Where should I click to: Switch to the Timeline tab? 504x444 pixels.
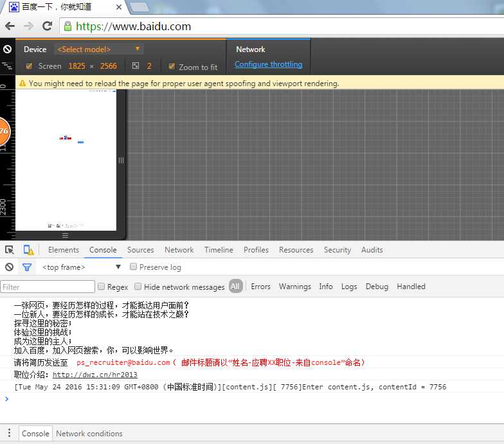click(x=219, y=249)
